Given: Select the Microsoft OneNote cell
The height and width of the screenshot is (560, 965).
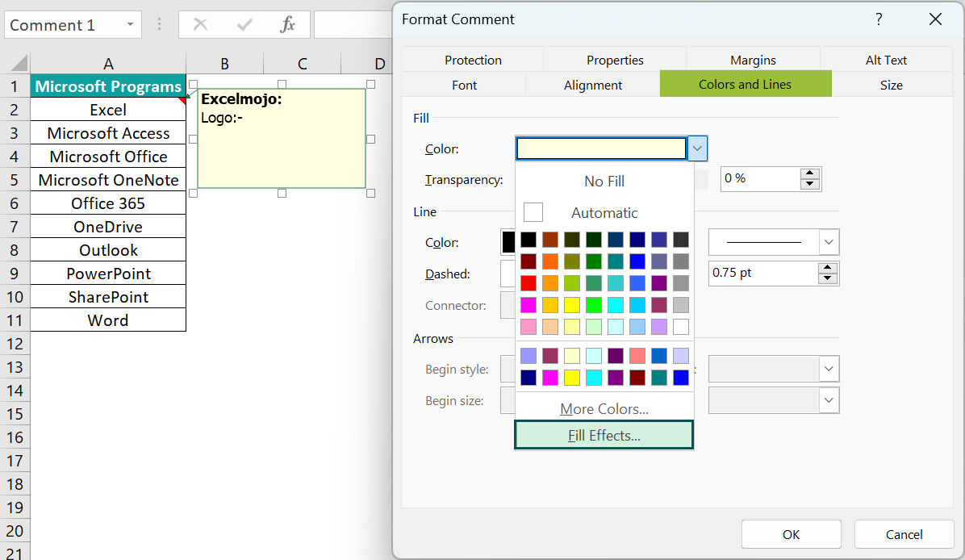Looking at the screenshot, I should (x=108, y=180).
